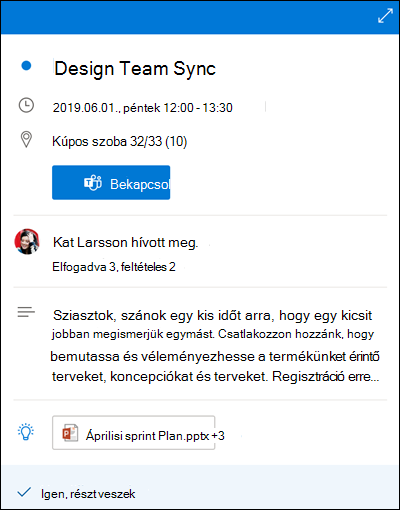The width and height of the screenshot is (400, 510).
Task: Expand the event card to full view
Action: (x=385, y=16)
